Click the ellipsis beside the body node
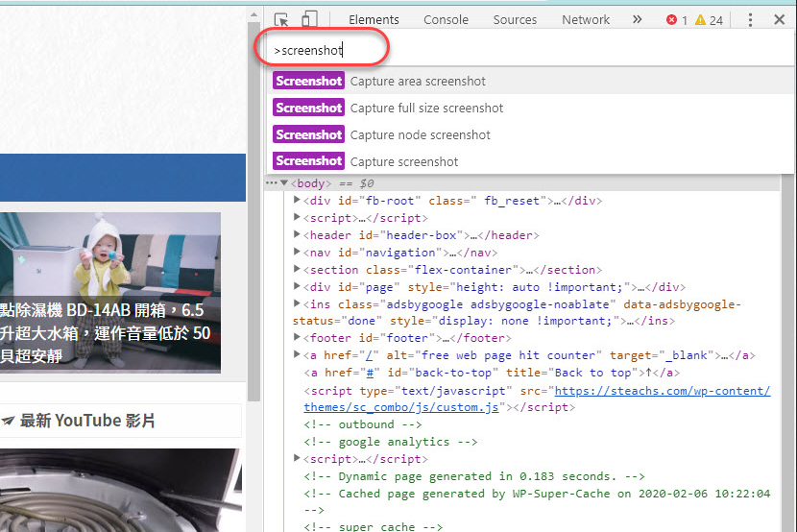The width and height of the screenshot is (797, 532). (272, 182)
